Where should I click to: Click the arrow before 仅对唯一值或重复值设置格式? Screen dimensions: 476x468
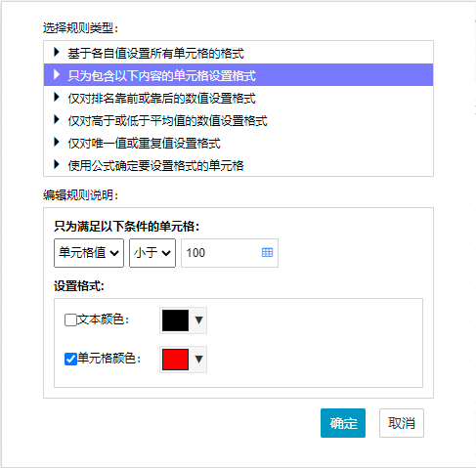[57, 142]
